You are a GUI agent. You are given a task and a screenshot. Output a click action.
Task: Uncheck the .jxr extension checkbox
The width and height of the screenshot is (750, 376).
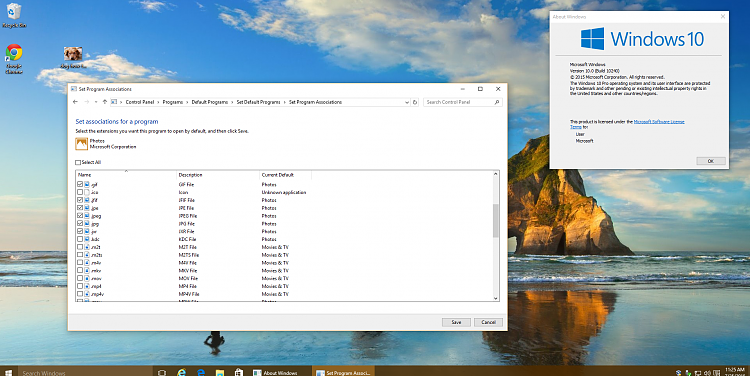tap(80, 231)
